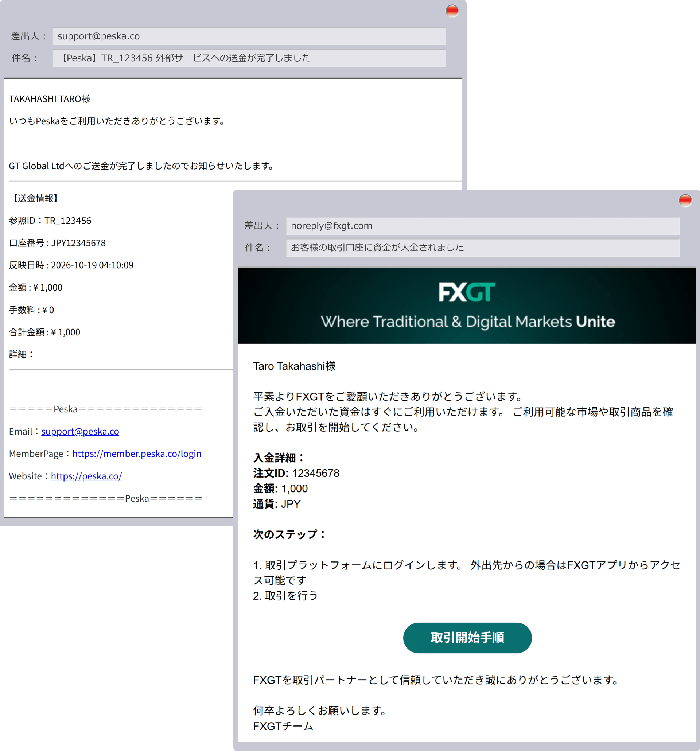Viewport: 700px width, 751px height.
Task: Click step 2. 取引を行う
Action: click(x=285, y=596)
